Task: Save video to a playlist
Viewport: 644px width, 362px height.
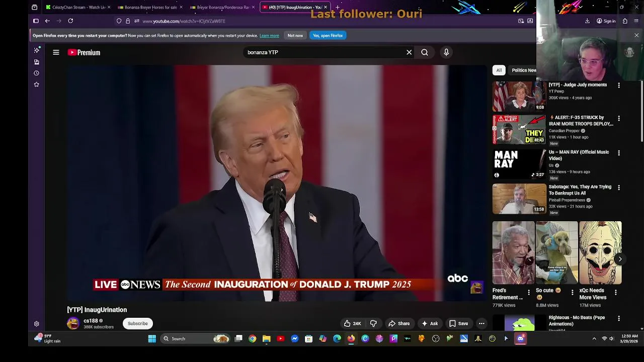Action: 458,323
